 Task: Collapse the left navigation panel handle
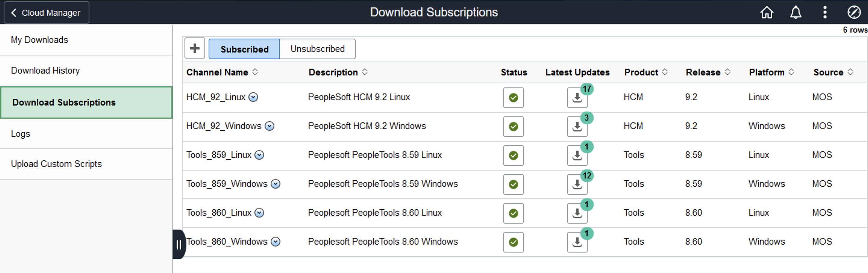tap(179, 244)
